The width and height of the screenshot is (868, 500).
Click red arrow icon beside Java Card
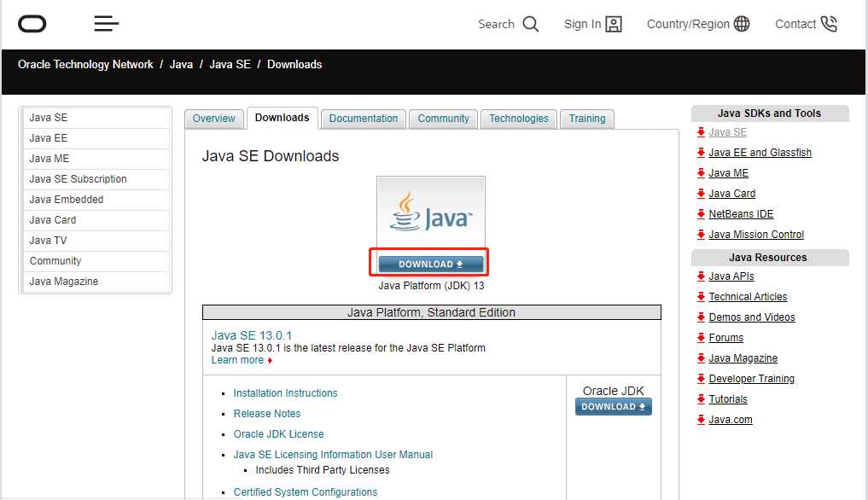pos(701,193)
